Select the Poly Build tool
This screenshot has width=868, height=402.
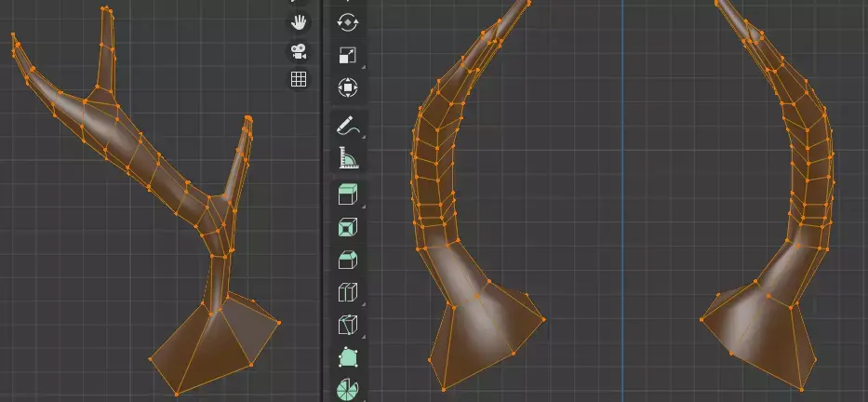348,357
